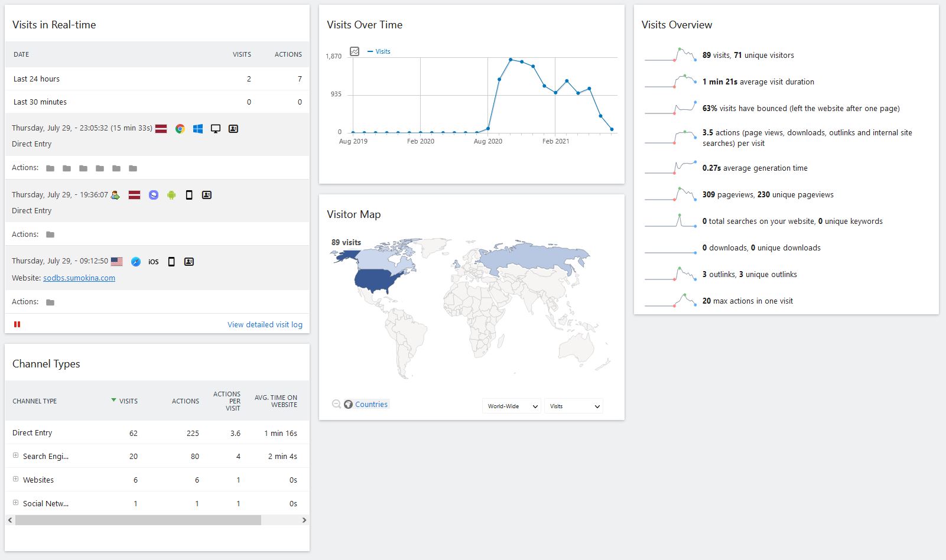Click the action folder icon of the 09:12:50 visit
946x560 pixels.
(50, 302)
